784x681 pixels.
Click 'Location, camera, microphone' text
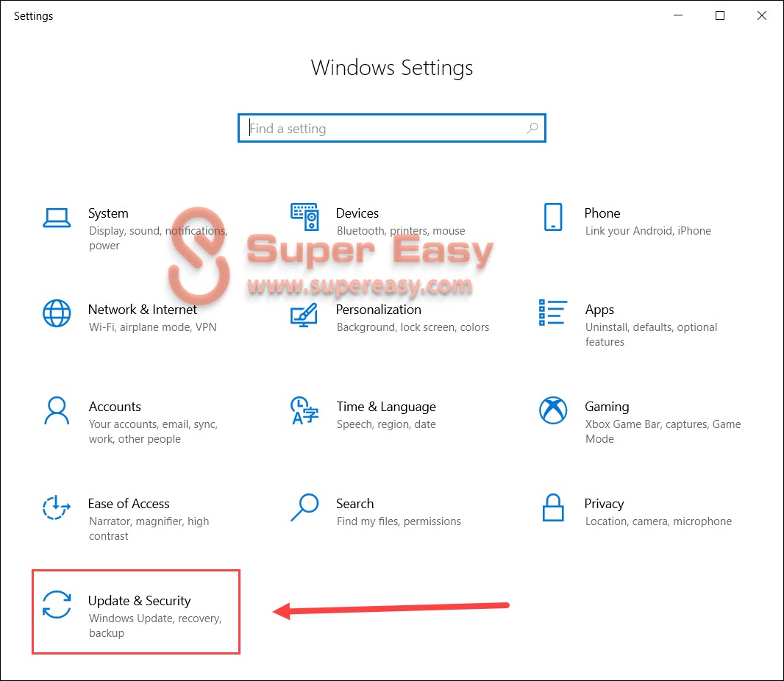(x=658, y=521)
